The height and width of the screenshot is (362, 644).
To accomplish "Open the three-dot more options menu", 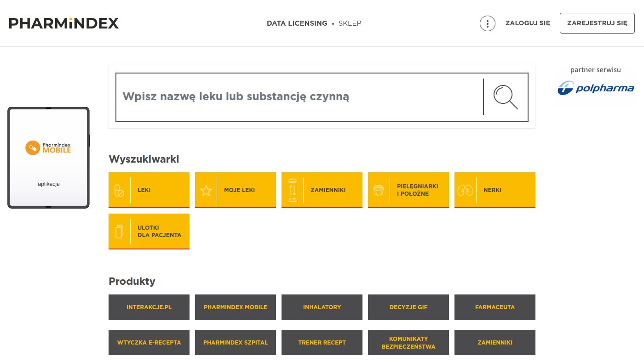I will click(x=487, y=23).
